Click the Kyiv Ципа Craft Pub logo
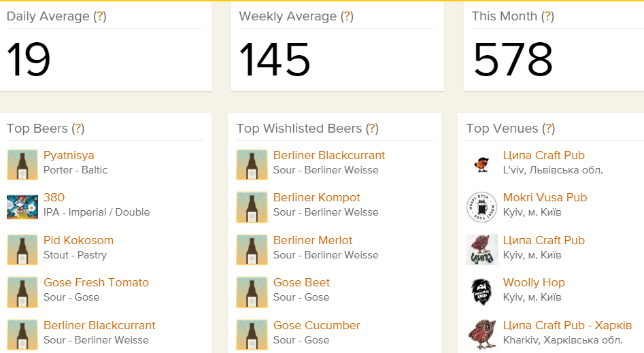Screen dimensions: 644x353 click(481, 250)
